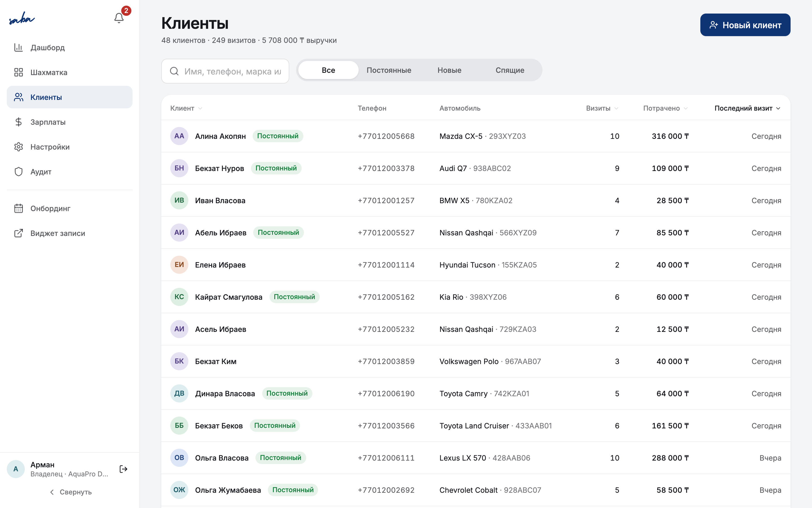
Task: Sort by Потрачено column header
Action: pos(665,108)
